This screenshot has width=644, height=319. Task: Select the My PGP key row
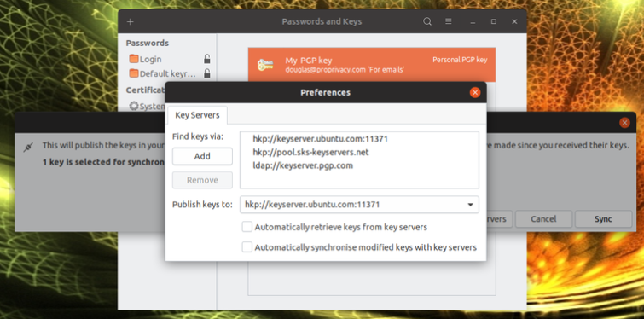tap(372, 65)
